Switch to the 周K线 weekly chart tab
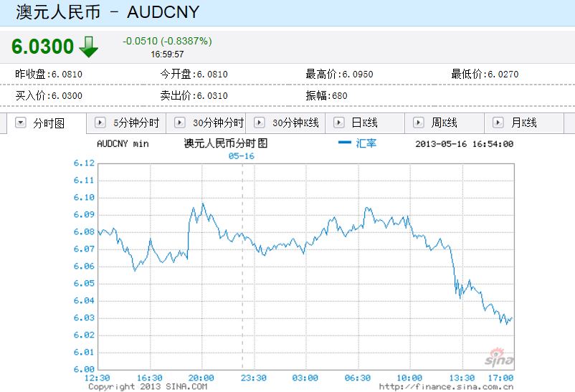575x392 pixels. tap(444, 123)
